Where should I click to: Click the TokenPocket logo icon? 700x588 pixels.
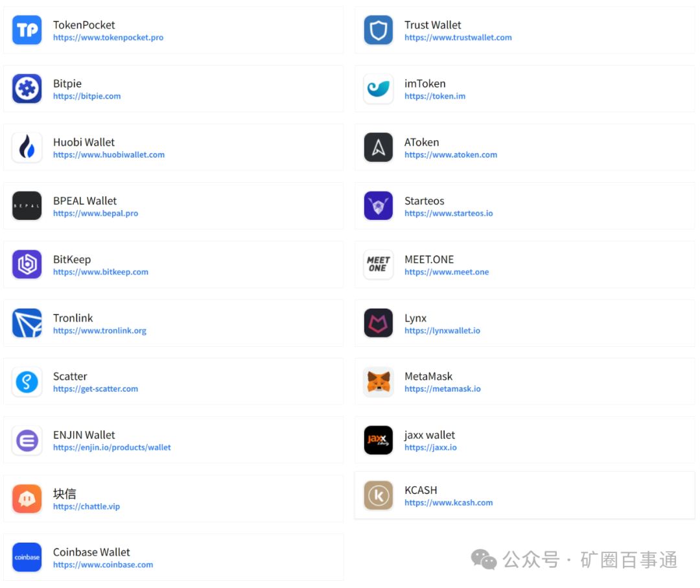27,30
